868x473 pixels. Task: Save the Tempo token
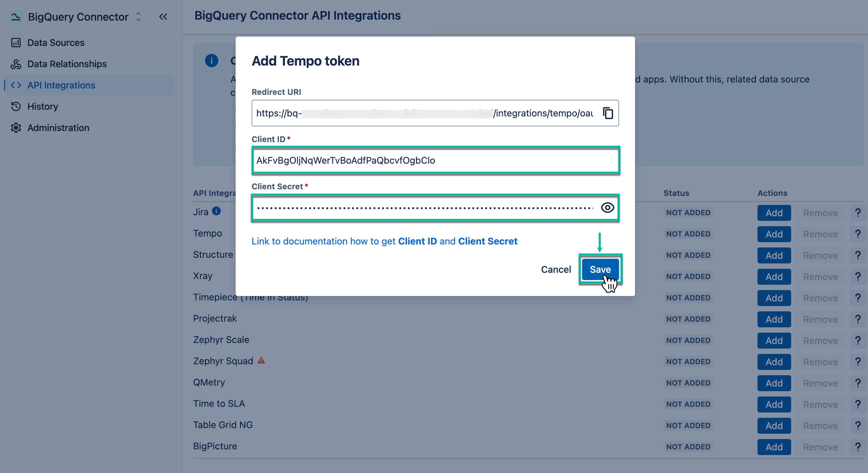click(x=600, y=269)
